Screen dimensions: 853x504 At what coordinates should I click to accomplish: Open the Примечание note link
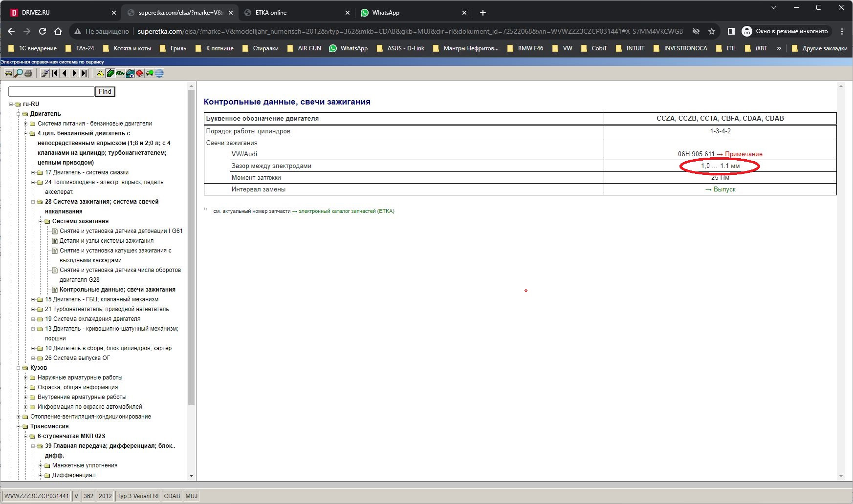[x=743, y=154]
